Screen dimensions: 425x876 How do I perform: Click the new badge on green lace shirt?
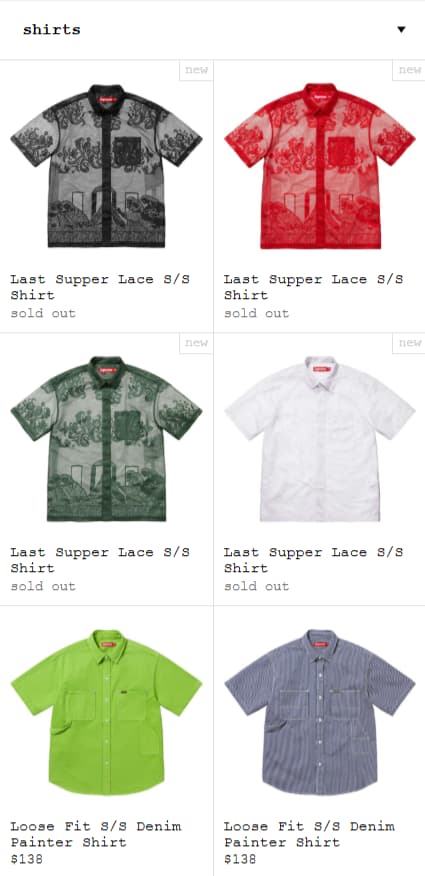click(196, 343)
